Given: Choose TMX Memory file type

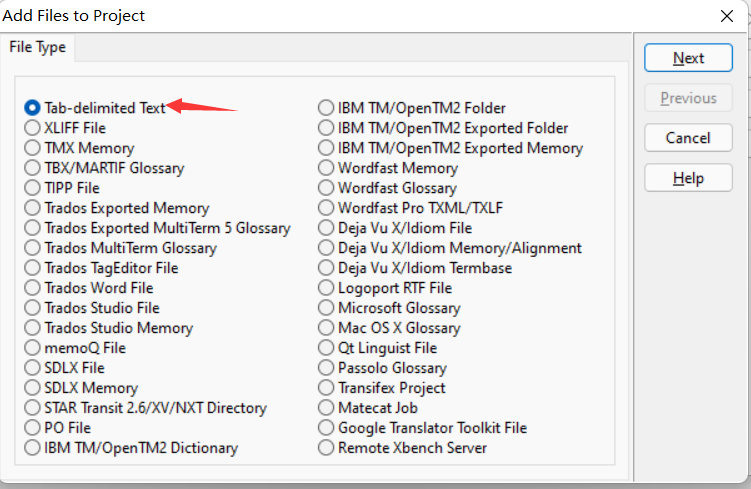Looking at the screenshot, I should point(33,148).
